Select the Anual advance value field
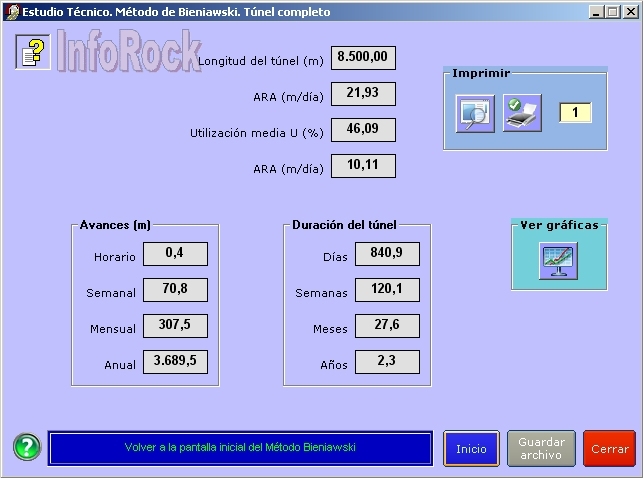643x478 pixels. point(175,362)
